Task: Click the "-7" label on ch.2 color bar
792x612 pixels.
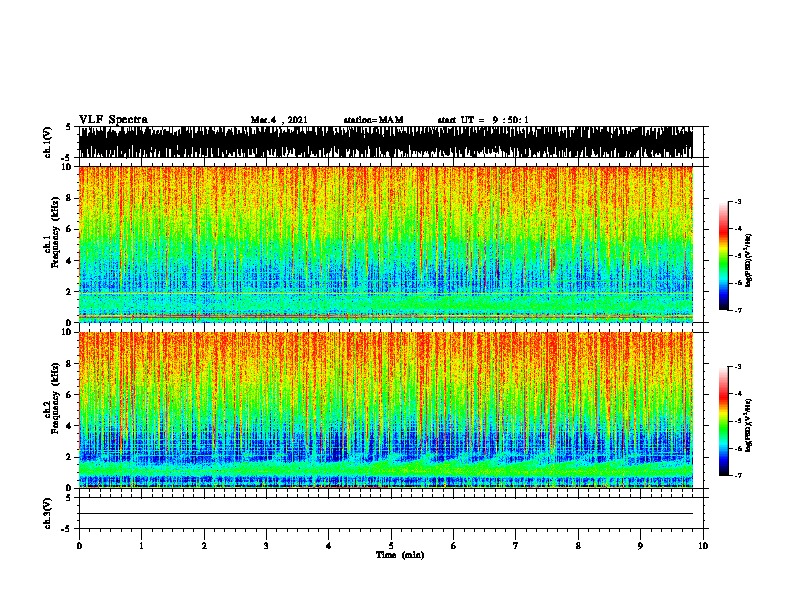Action: (737, 475)
